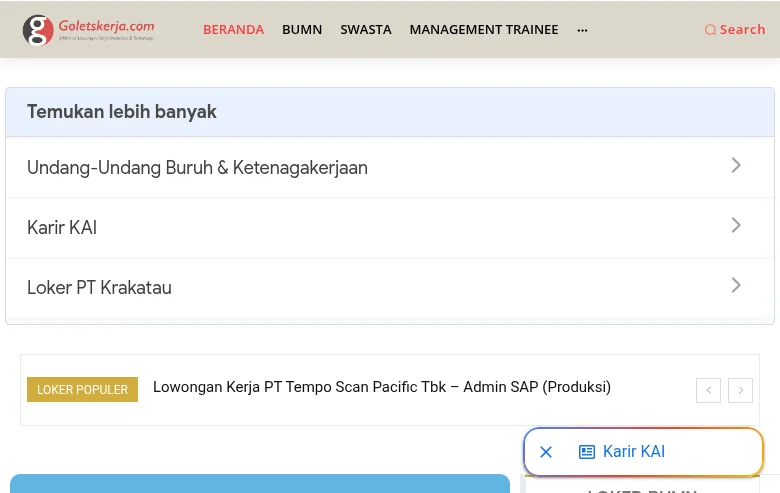Open the PT Tempo Scan Pacific job post
The height and width of the screenshot is (493, 780).
(x=382, y=387)
